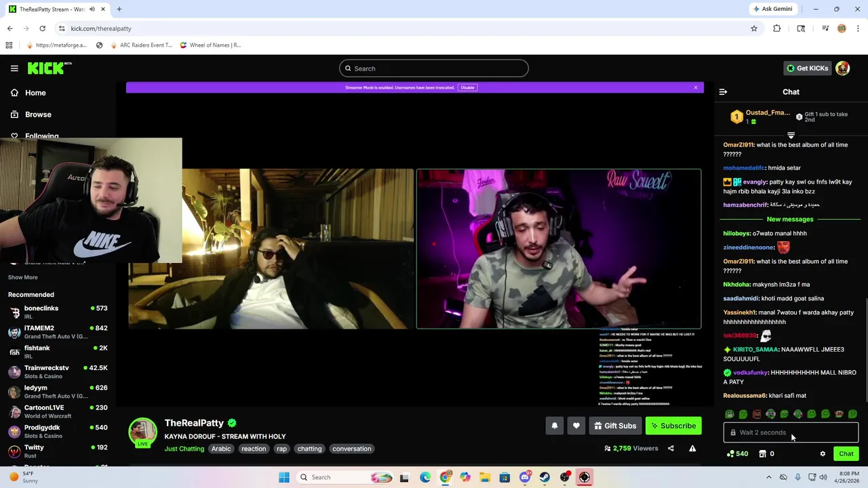Screen dimensions: 868x488
Task: Open the Kick hamburger menu
Action: [x=14, y=68]
